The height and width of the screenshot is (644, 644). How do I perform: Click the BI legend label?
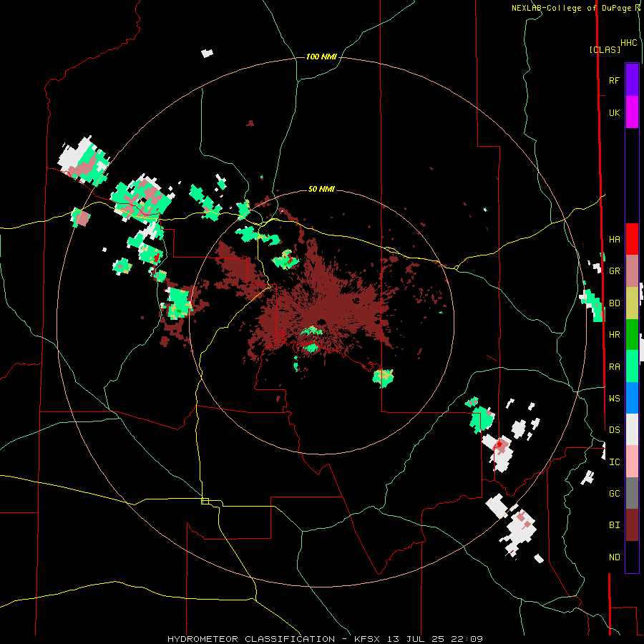[x=614, y=525]
